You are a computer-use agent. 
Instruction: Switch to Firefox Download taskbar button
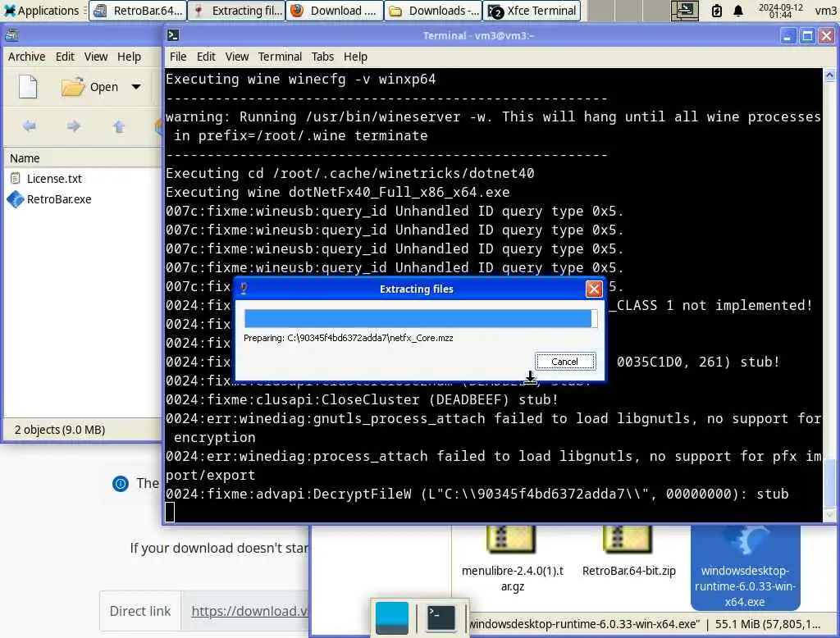335,11
